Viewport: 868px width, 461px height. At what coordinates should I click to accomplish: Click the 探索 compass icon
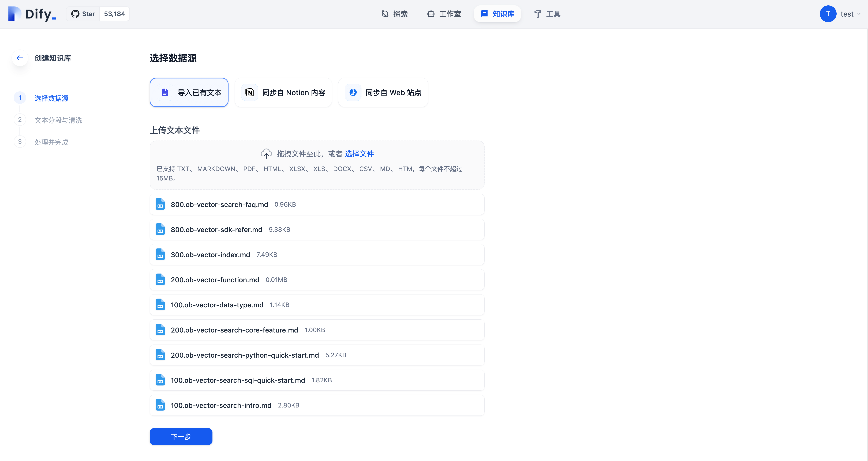click(x=385, y=14)
